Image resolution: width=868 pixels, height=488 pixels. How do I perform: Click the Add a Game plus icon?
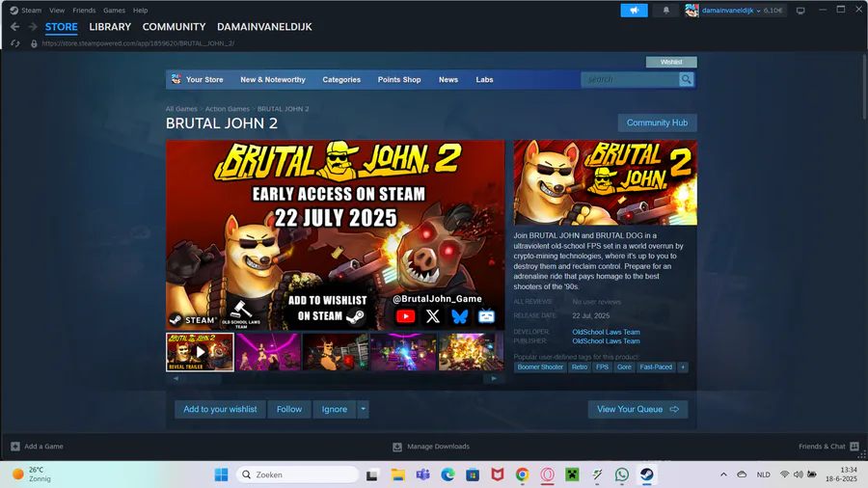click(15, 446)
